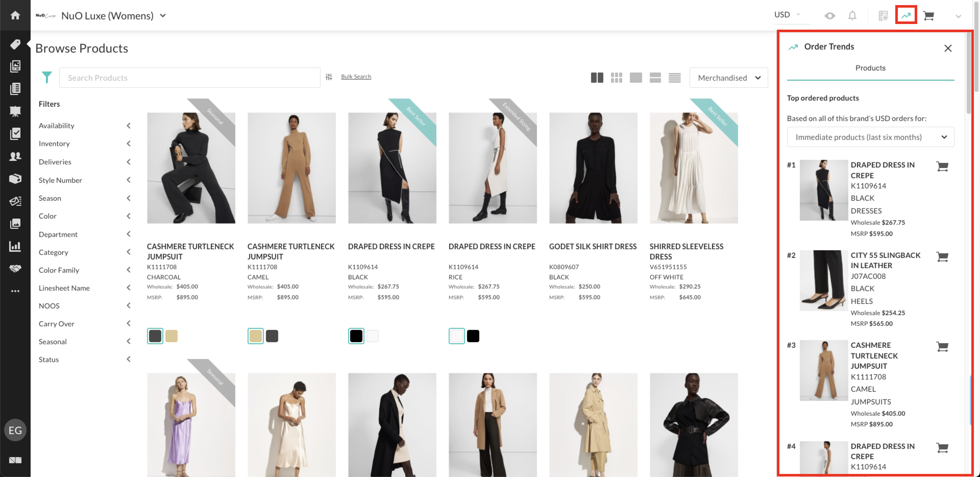Open Godet Silk Shirt Dress product image

tap(593, 168)
